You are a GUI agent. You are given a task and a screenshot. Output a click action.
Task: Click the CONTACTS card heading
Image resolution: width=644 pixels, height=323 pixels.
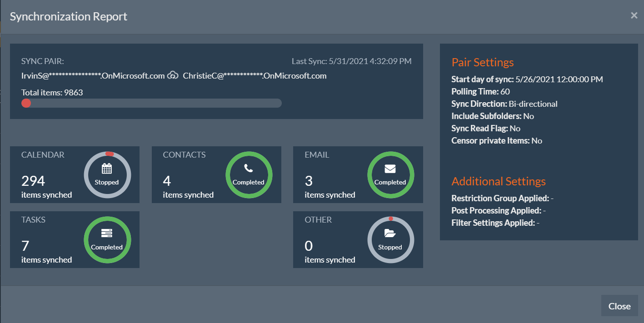(x=184, y=155)
